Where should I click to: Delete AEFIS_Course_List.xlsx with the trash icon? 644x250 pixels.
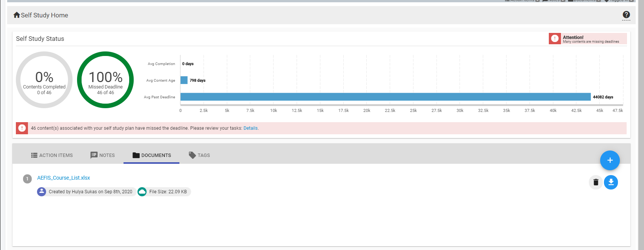(x=596, y=182)
